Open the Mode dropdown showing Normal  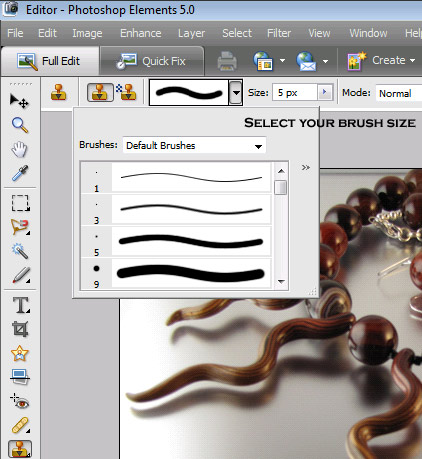tap(399, 93)
